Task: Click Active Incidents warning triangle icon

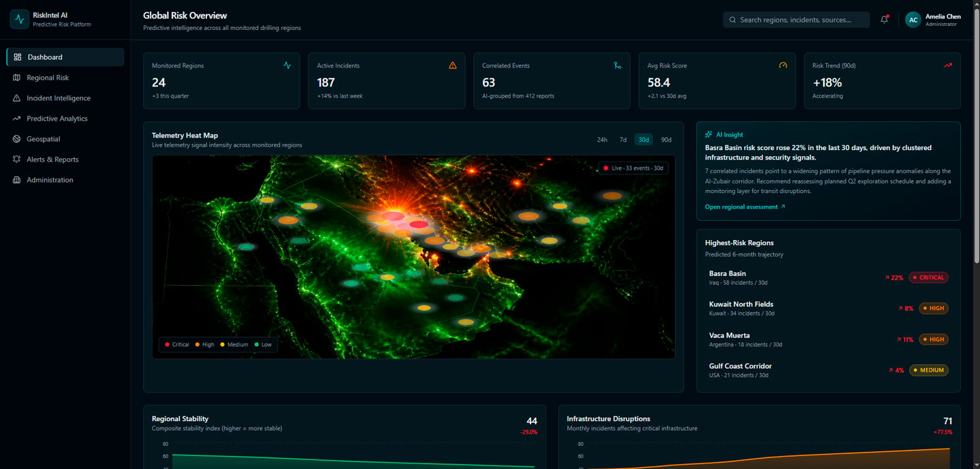Action: pyautogui.click(x=453, y=65)
